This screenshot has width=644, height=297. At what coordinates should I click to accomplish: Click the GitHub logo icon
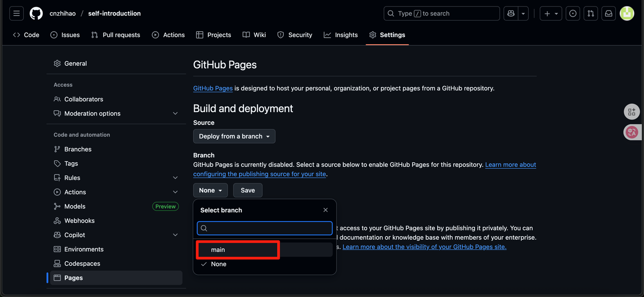(x=36, y=14)
